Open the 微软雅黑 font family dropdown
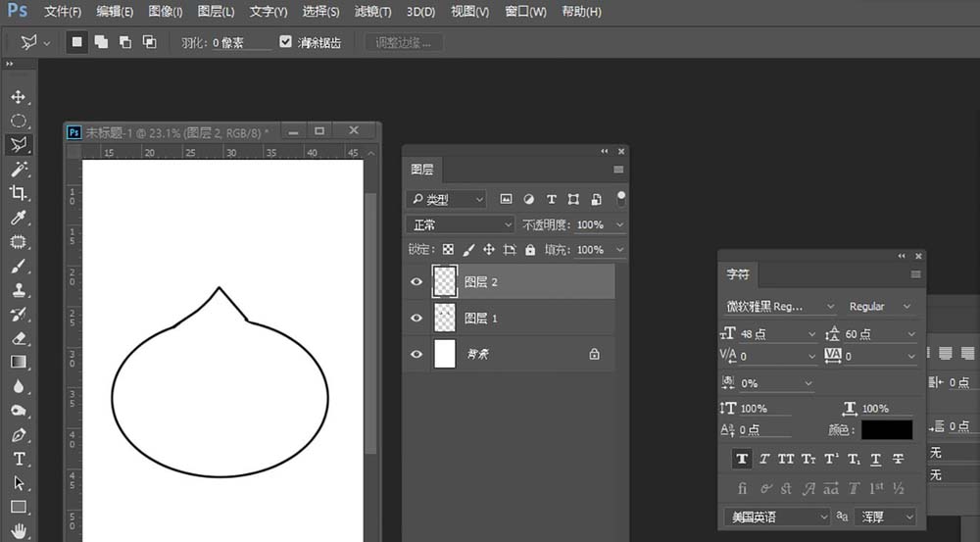Screen dimensions: 980x542 pyautogui.click(x=780, y=307)
